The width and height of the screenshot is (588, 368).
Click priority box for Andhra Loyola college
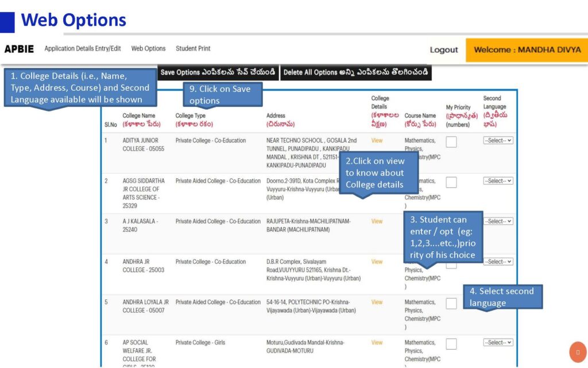[x=451, y=303]
